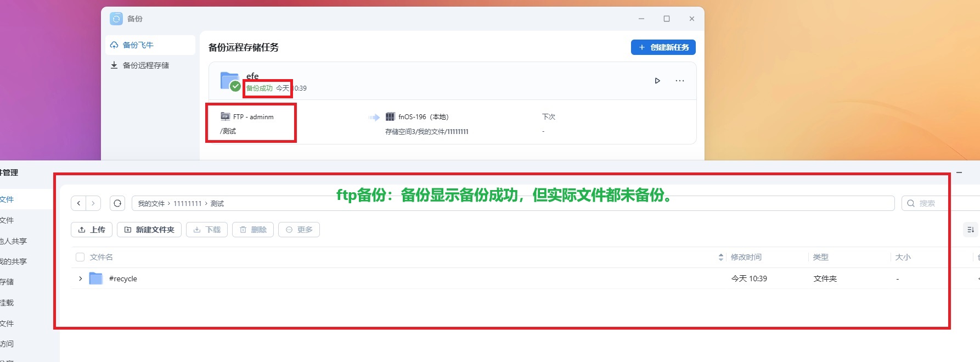The image size is (980, 362).
Task: Refresh the file manager folder
Action: (x=117, y=203)
